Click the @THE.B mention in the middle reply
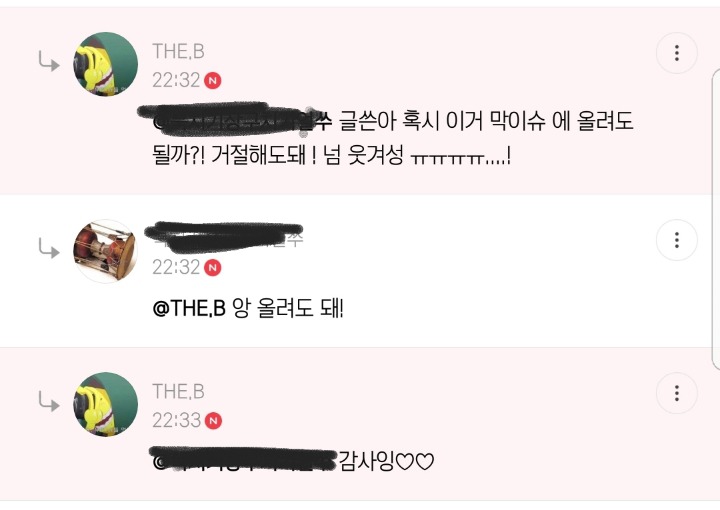Screen dimensions: 720x510 click(x=189, y=308)
